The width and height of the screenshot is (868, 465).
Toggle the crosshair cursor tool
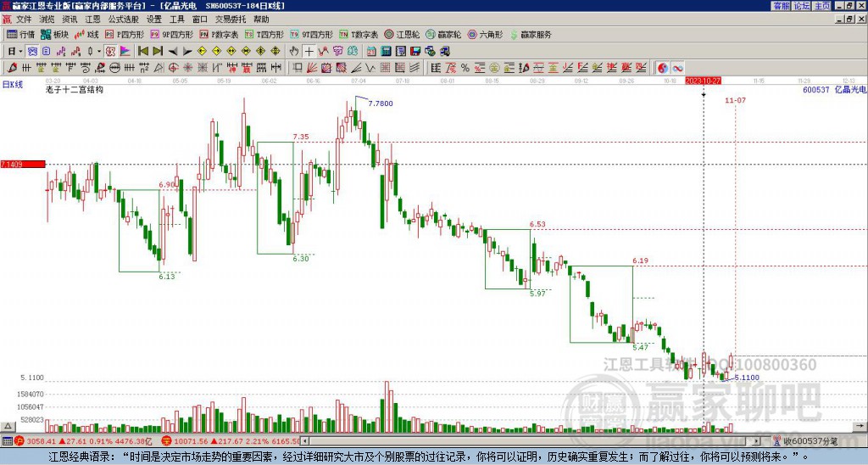click(309, 52)
